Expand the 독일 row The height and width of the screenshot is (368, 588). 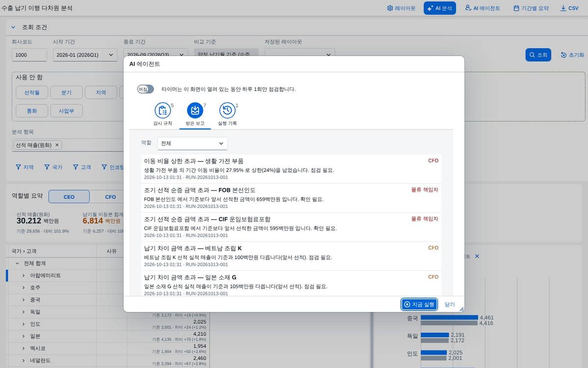coord(24,312)
